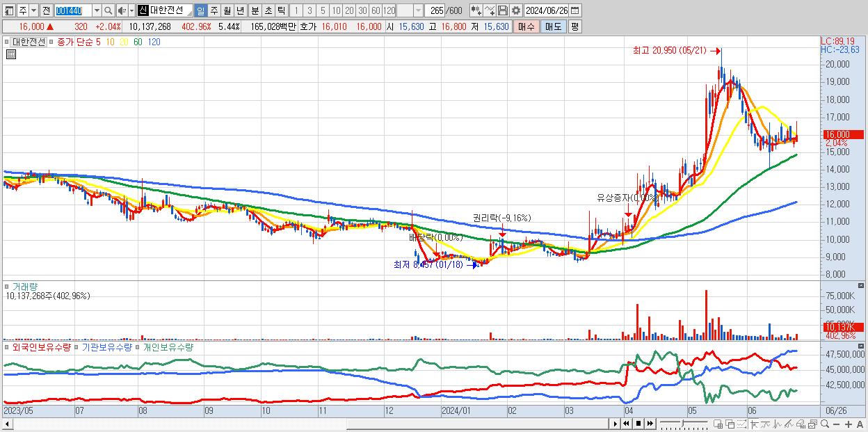
Task: Stop the chart replay
Action: point(638,424)
